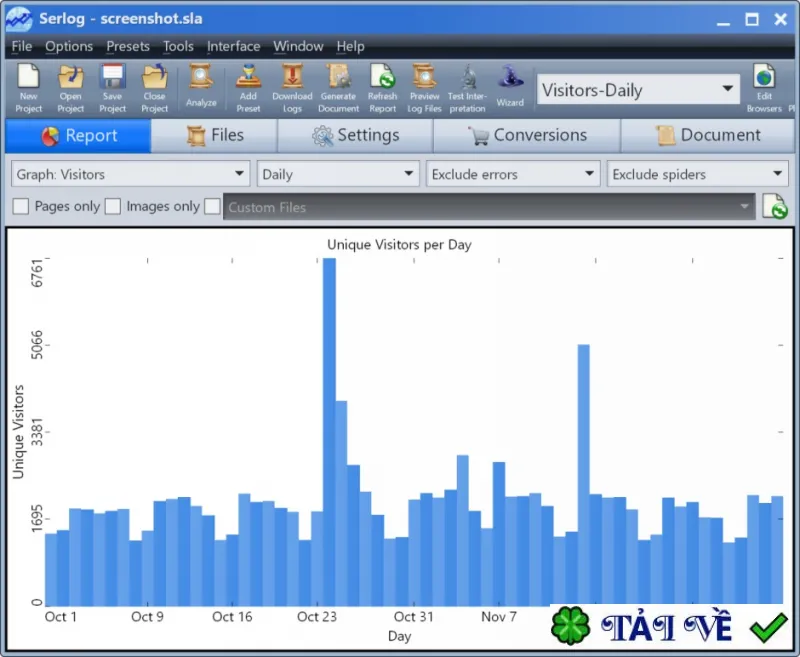Click the Edit Browsers globe icon
Screen dimensions: 800x657
pyautogui.click(x=764, y=77)
